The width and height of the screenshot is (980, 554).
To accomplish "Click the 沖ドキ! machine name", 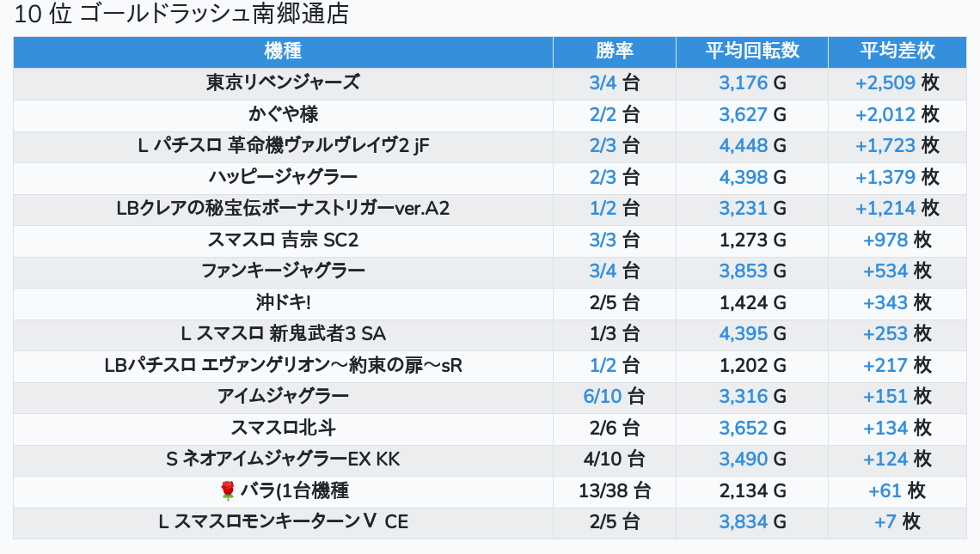I will point(283,302).
